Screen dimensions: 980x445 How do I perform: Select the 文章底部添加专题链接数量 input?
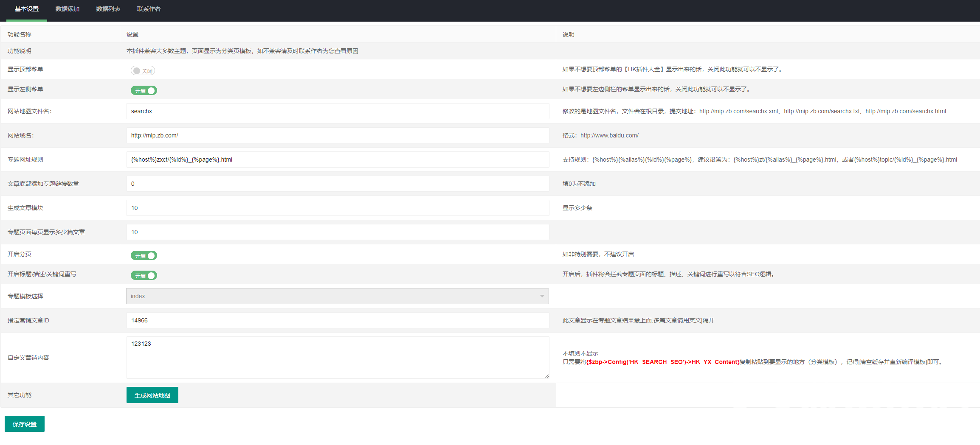tap(338, 184)
